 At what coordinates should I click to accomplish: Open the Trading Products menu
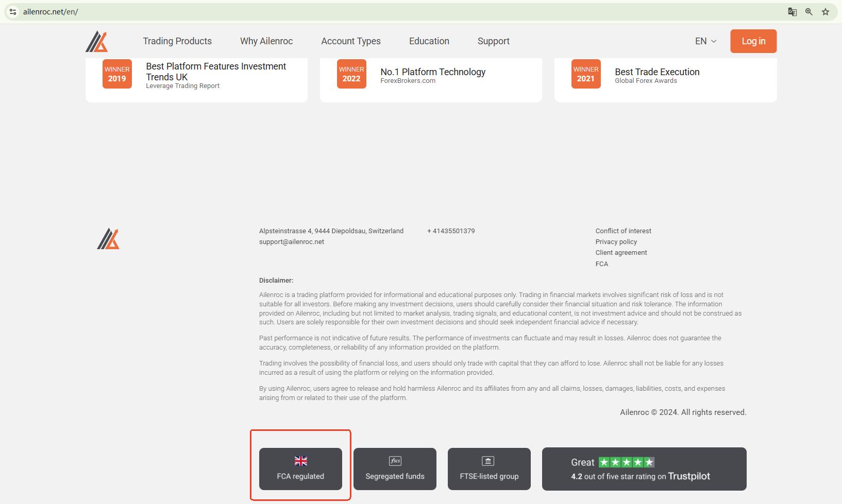[x=177, y=41]
